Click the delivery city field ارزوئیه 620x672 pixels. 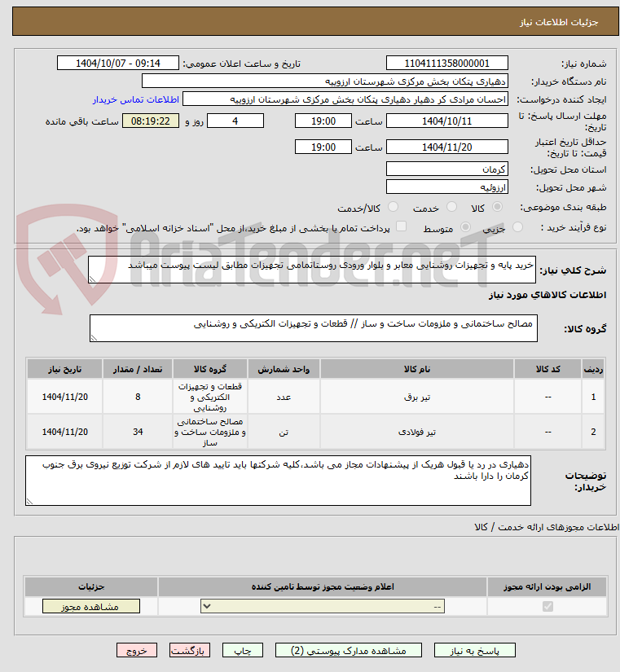(446, 187)
